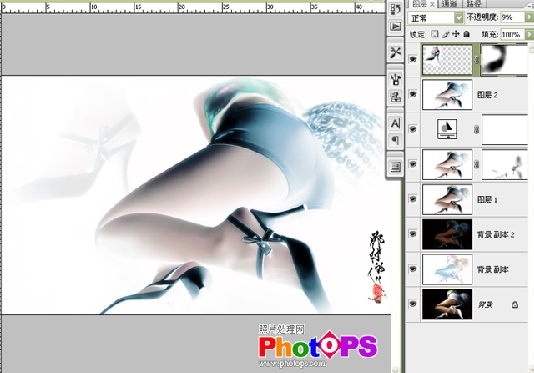The height and width of the screenshot is (373, 534).
Task: Click the lock position cross-arrows icon
Action: [456, 34]
